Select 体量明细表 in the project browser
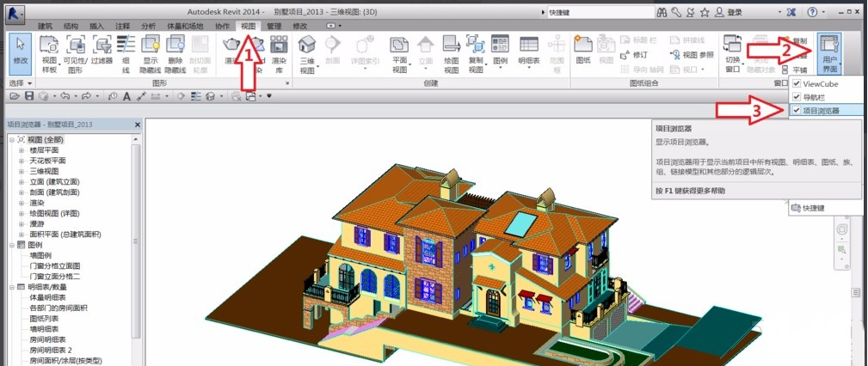Image resolution: width=868 pixels, height=366 pixels. click(x=47, y=297)
